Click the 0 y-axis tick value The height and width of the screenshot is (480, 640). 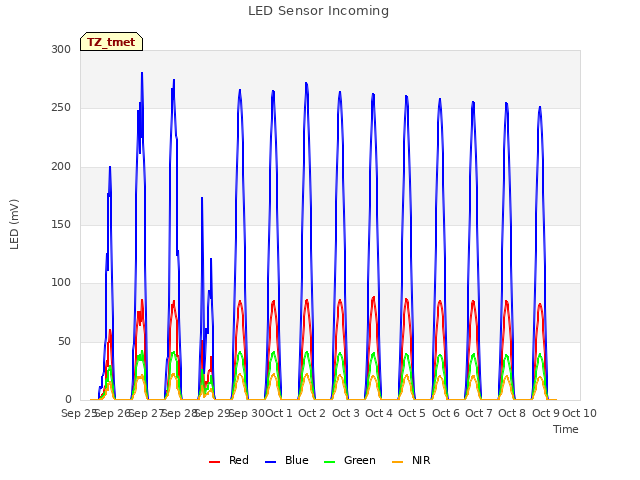coord(68,400)
